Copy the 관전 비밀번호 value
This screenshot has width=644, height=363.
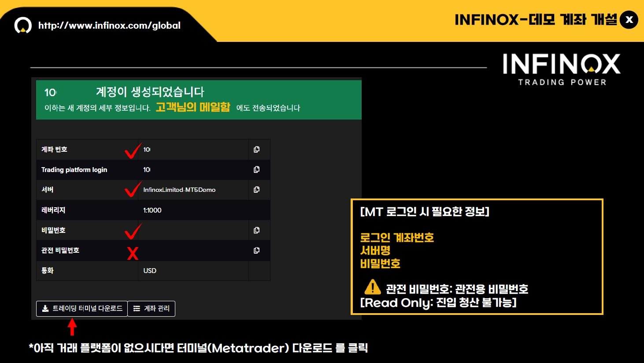pyautogui.click(x=256, y=251)
